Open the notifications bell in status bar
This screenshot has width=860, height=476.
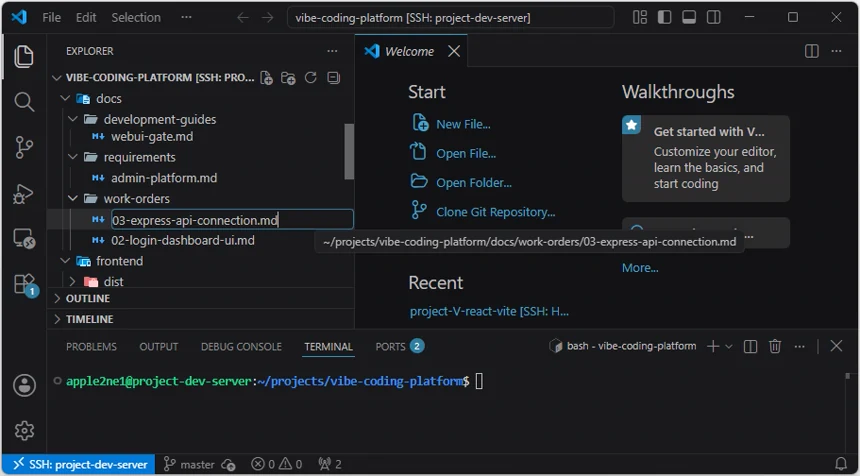click(841, 464)
